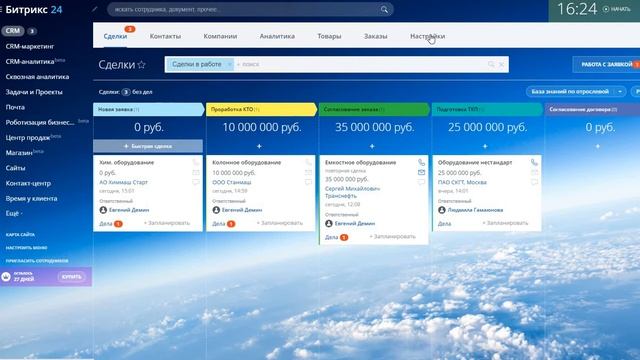The height and width of the screenshot is (360, 640).
Task: Open the Аналитика tab
Action: pos(277,36)
